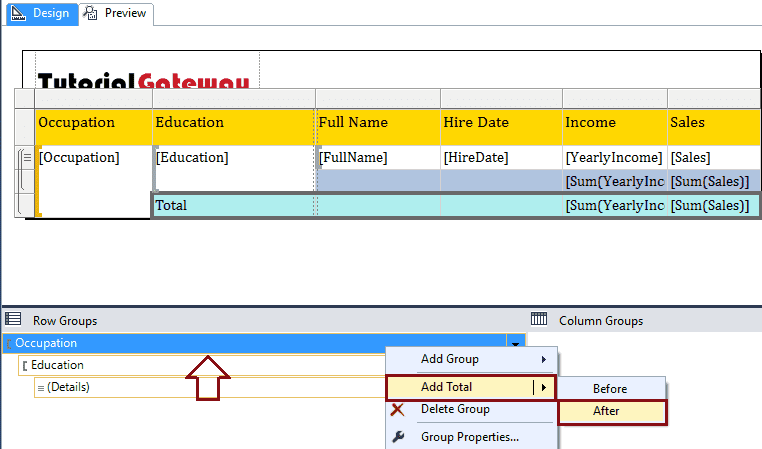Viewport: 762px width, 449px height.
Task: Select Sum(Sales) in the blue subtotal row
Action: point(714,181)
